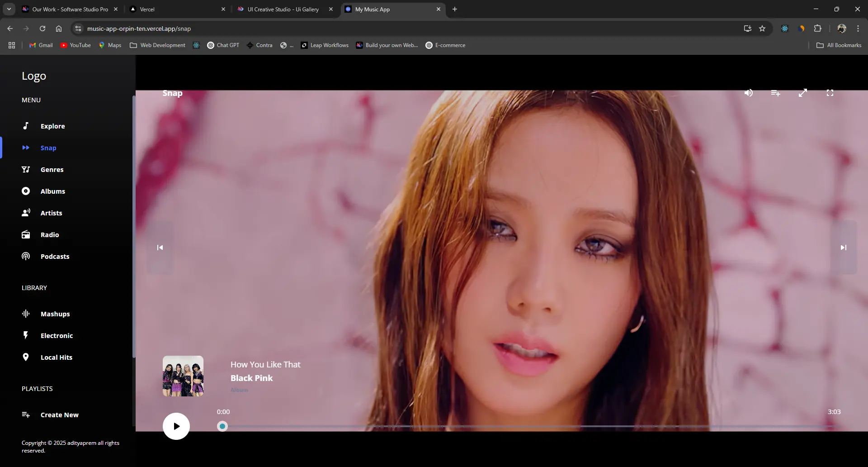The height and width of the screenshot is (467, 868).
Task: Click the browser home icon
Action: coord(59,29)
